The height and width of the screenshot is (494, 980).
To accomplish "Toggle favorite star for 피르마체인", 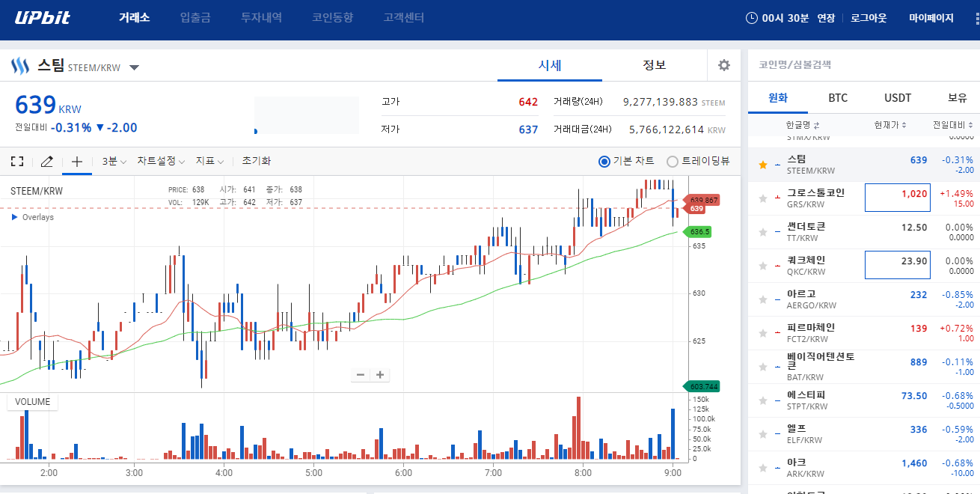I will click(x=762, y=333).
